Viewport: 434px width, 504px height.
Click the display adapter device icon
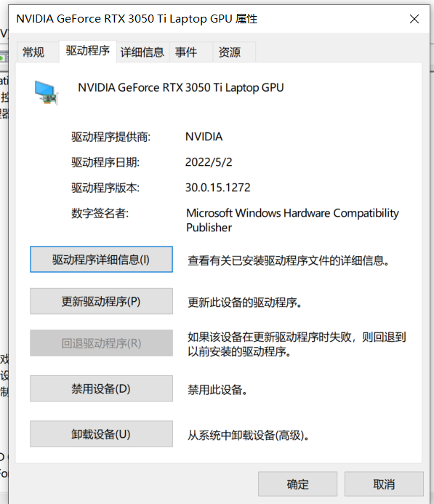coord(47,92)
